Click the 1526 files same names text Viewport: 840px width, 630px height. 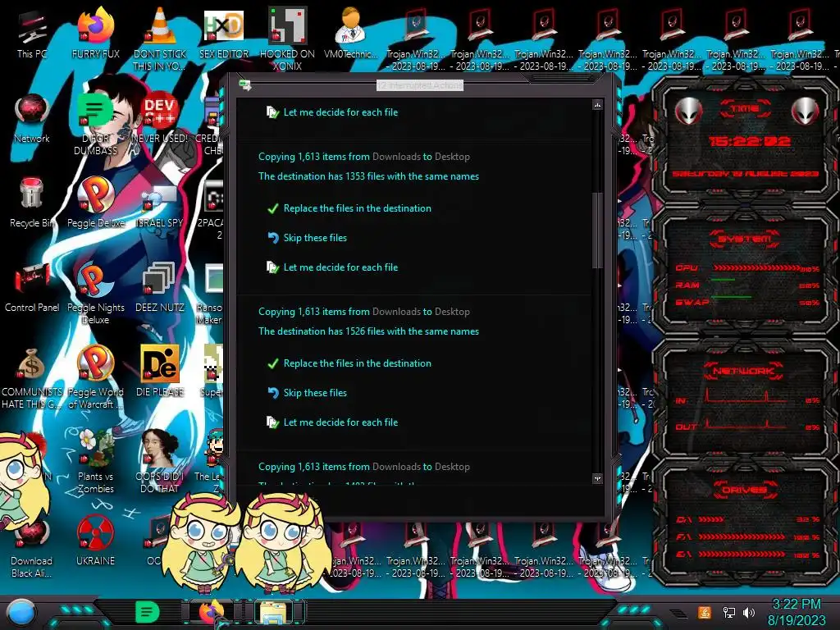[368, 331]
